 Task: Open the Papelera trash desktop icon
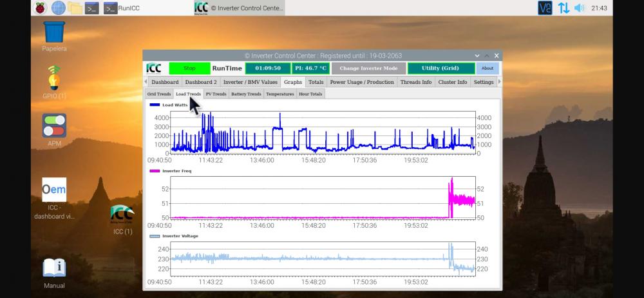(x=54, y=36)
